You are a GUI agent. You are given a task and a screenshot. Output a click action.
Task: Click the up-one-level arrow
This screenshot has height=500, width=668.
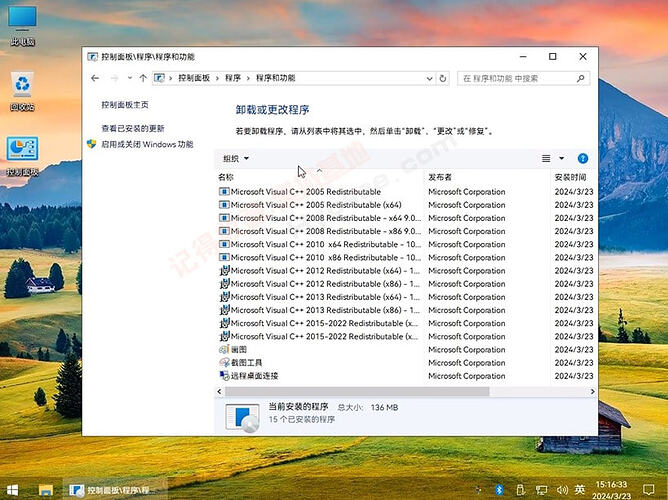[x=143, y=78]
